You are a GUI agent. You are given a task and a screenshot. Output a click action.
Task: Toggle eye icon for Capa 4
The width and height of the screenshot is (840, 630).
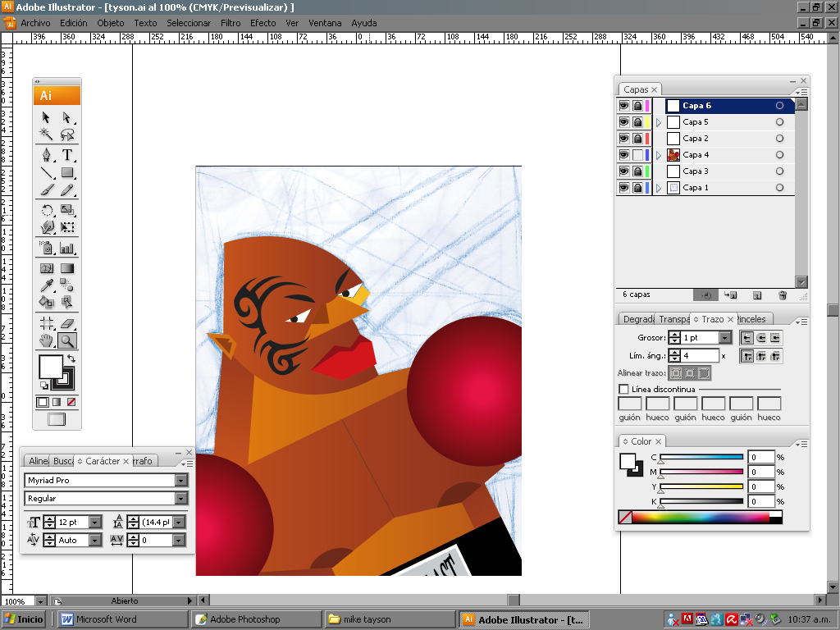[623, 155]
